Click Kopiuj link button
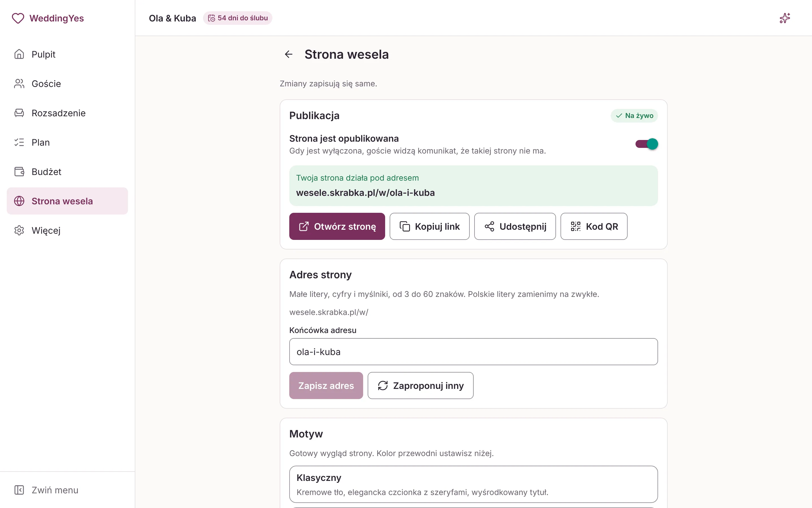Screen dimensions: 812x508 [429, 226]
